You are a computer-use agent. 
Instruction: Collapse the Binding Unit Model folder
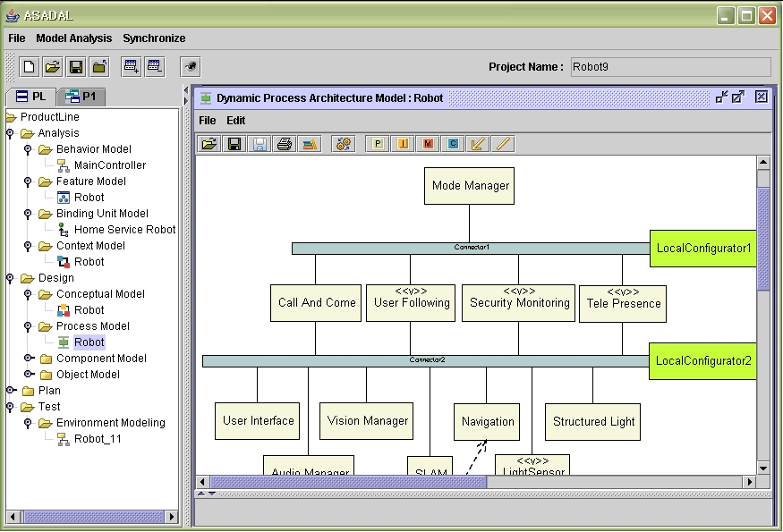pos(28,214)
